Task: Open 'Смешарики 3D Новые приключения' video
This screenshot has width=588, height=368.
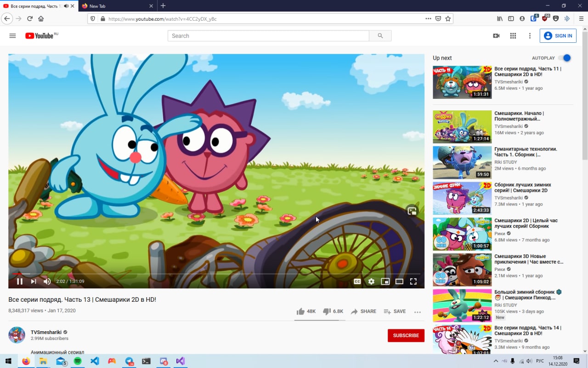Action: click(529, 259)
